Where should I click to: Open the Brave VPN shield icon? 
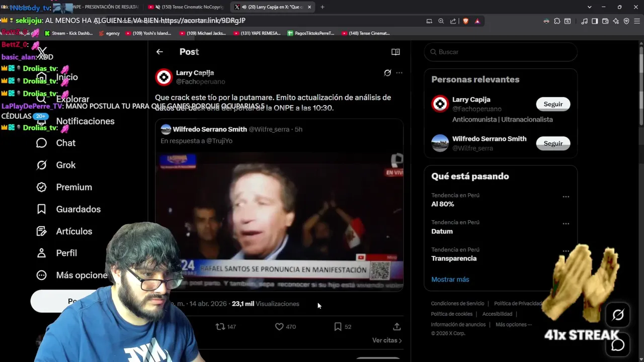pos(626,21)
